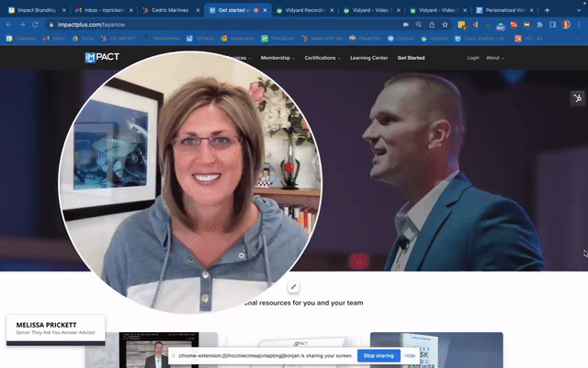Viewport: 588px width, 368px height.
Task: Reload the impactplus.com page
Action: pyautogui.click(x=35, y=25)
